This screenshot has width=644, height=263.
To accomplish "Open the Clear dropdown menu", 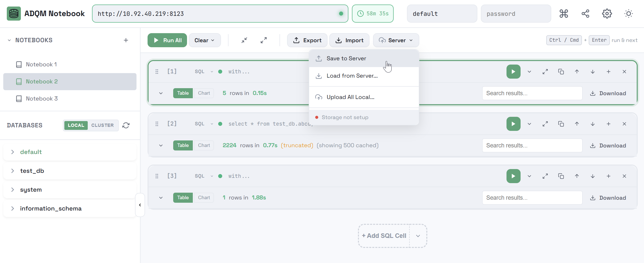I will pyautogui.click(x=204, y=40).
